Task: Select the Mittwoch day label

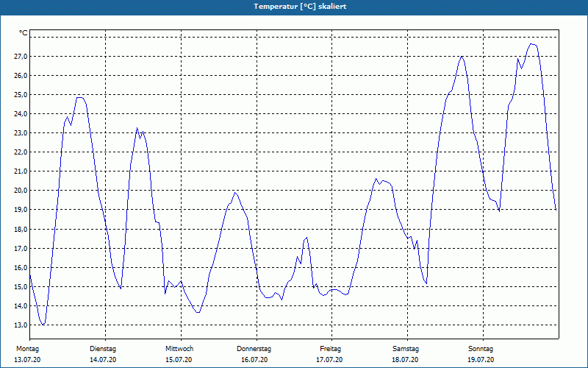Action: [179, 349]
